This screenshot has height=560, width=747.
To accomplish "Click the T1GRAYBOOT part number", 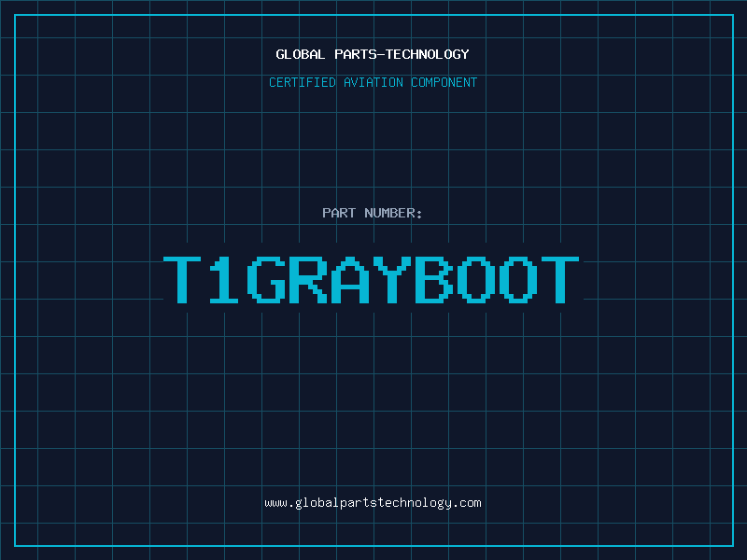I will coord(373,280).
